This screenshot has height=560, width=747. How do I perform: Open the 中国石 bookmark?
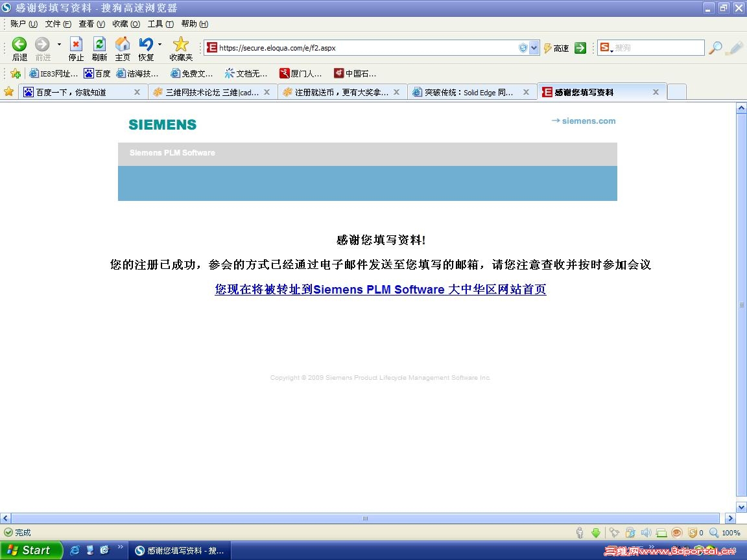coord(355,73)
